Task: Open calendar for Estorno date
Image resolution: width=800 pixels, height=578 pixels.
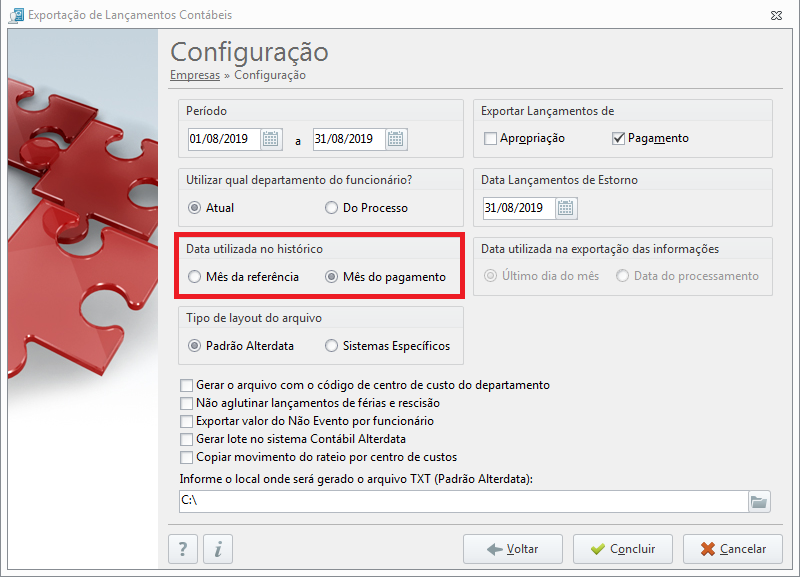Action: coord(566,208)
